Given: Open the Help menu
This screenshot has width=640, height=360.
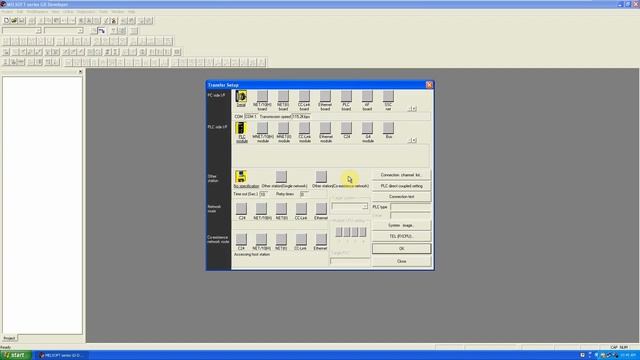Looking at the screenshot, I should tap(131, 12).
